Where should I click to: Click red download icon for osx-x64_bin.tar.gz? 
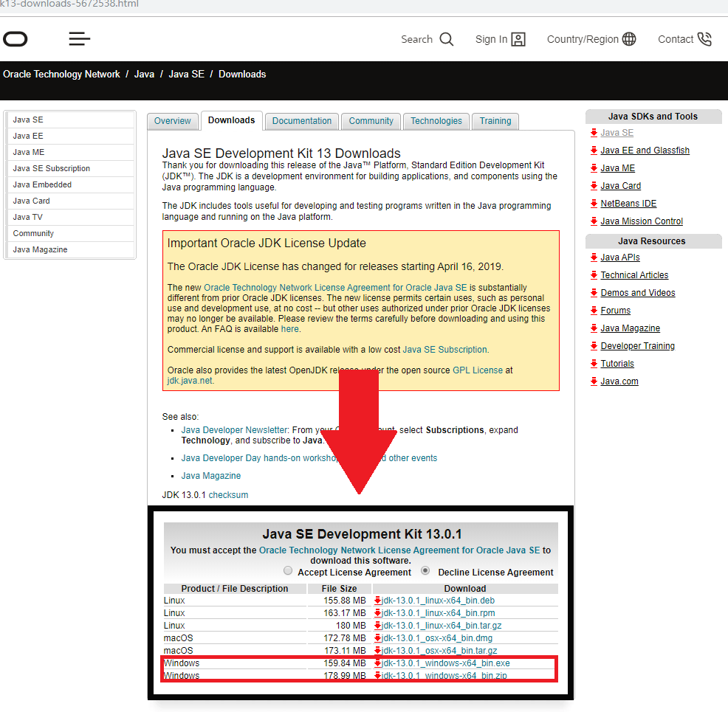(377, 651)
